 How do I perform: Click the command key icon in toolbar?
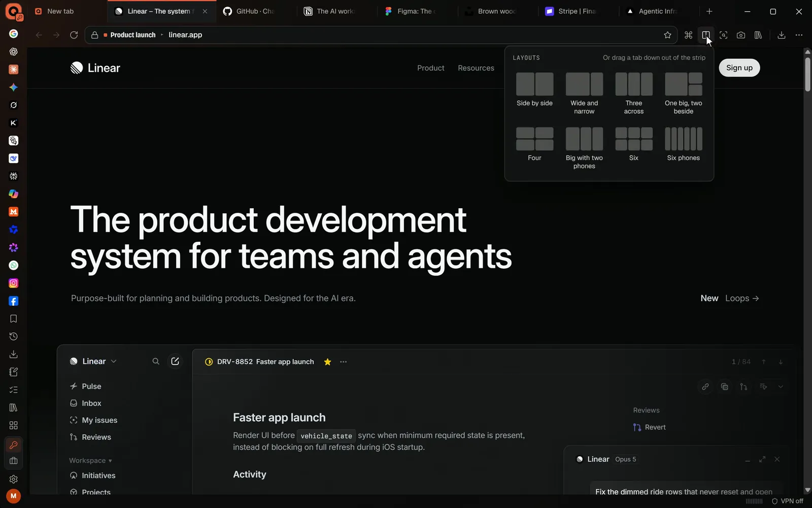pyautogui.click(x=688, y=35)
